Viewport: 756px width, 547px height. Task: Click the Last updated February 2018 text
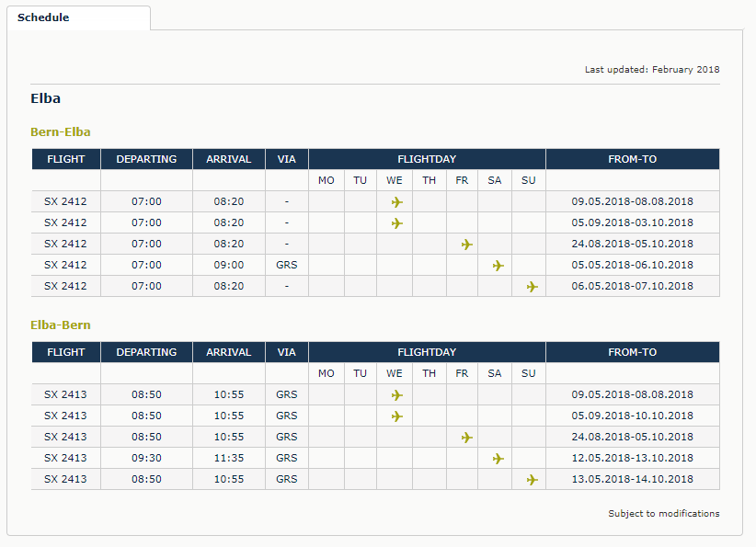point(652,70)
